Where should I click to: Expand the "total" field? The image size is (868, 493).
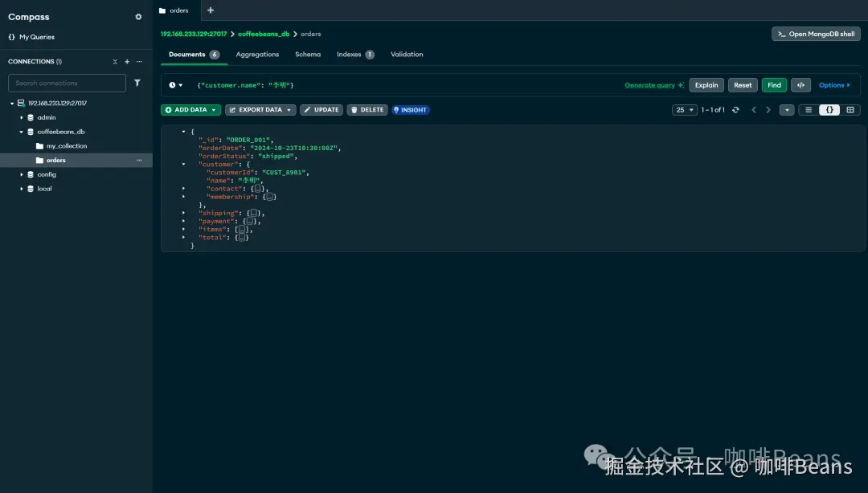click(184, 238)
